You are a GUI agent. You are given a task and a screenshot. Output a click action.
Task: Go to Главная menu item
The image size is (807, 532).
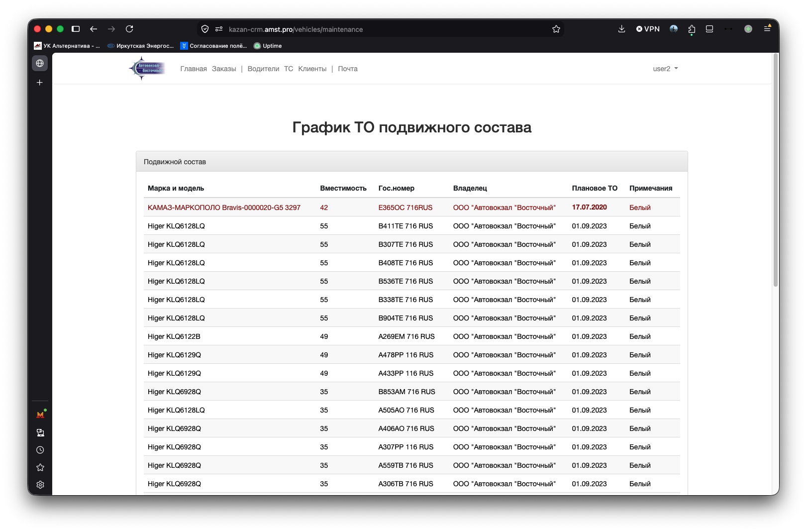(194, 69)
